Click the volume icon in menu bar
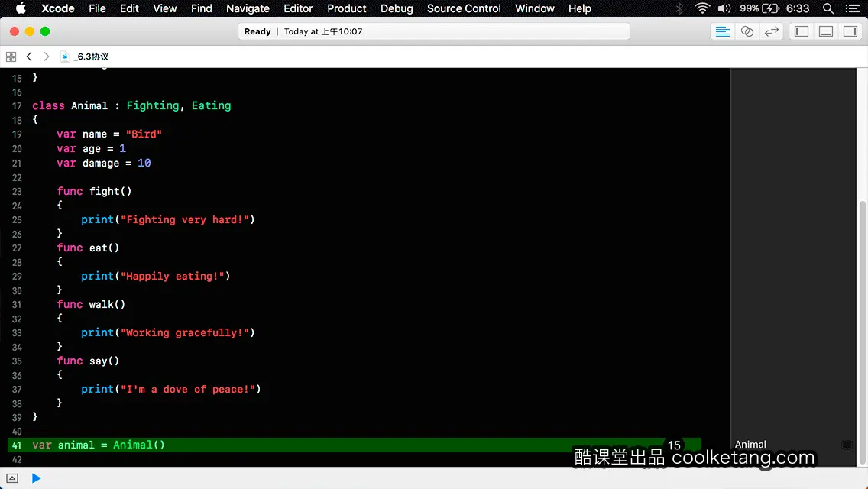The width and height of the screenshot is (868, 489). (x=724, y=8)
